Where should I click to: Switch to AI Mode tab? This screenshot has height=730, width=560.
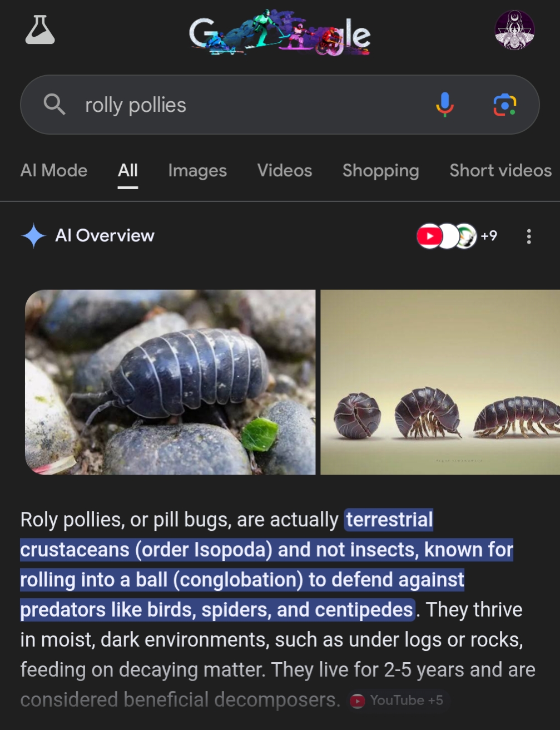tap(54, 170)
